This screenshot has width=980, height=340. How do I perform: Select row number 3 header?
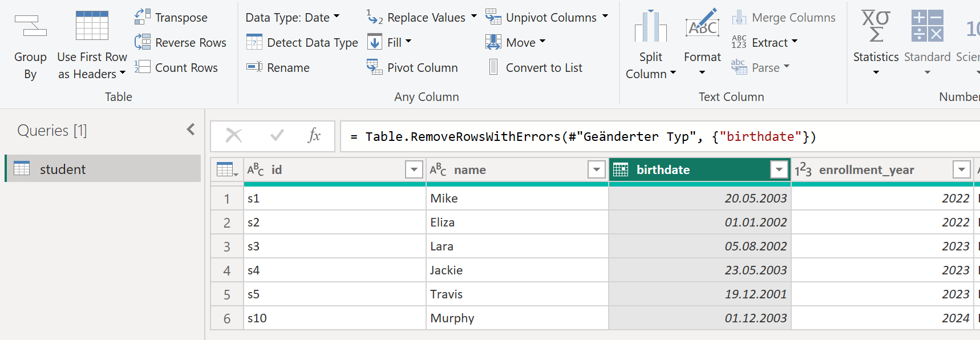[227, 246]
